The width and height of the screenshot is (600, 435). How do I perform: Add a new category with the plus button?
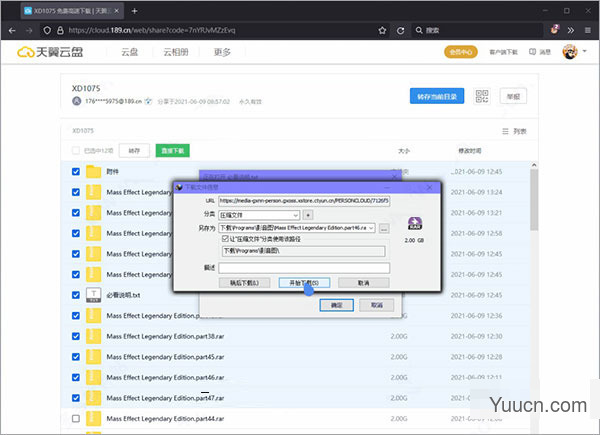[x=308, y=215]
